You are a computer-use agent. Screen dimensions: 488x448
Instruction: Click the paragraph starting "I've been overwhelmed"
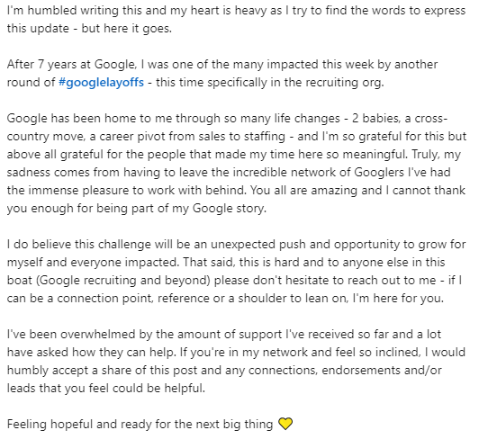pos(236,362)
